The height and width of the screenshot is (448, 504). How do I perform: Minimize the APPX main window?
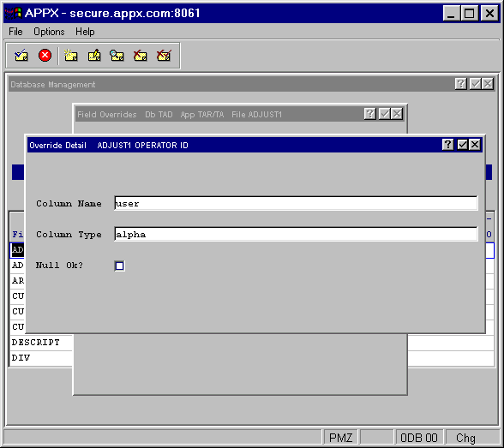451,14
